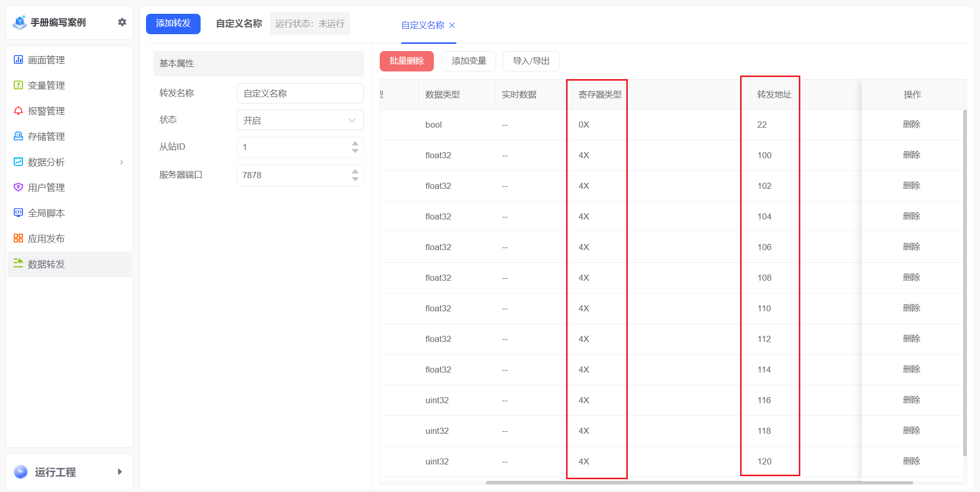Increase the 从站ID value with up arrow
This screenshot has height=492, width=980.
[x=355, y=144]
